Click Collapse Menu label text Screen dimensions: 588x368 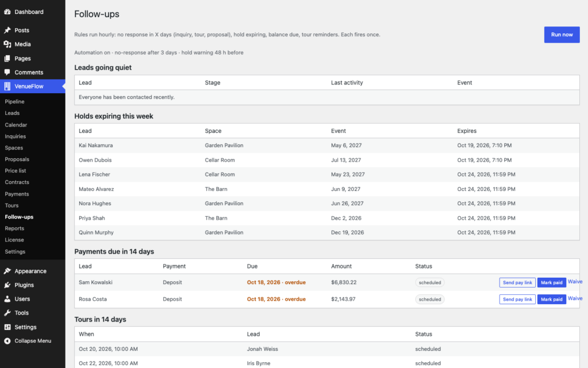pos(33,341)
